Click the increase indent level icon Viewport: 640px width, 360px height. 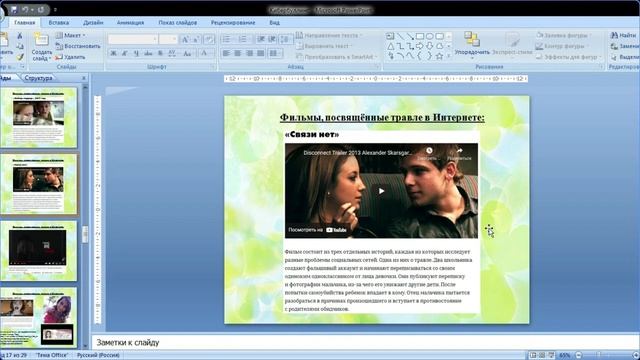click(272, 39)
